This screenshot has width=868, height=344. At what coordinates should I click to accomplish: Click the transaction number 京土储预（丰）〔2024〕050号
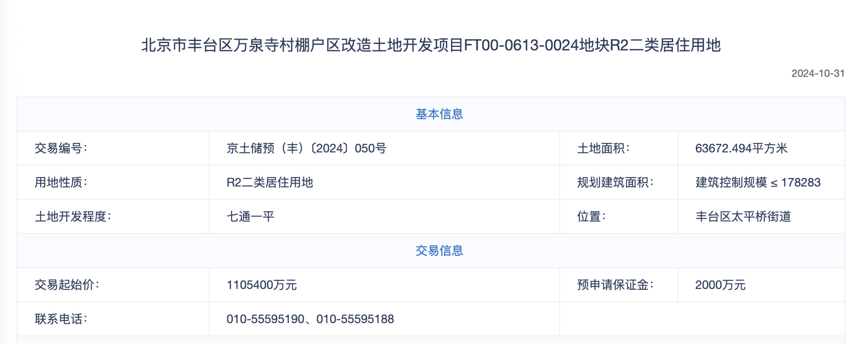[x=306, y=148]
